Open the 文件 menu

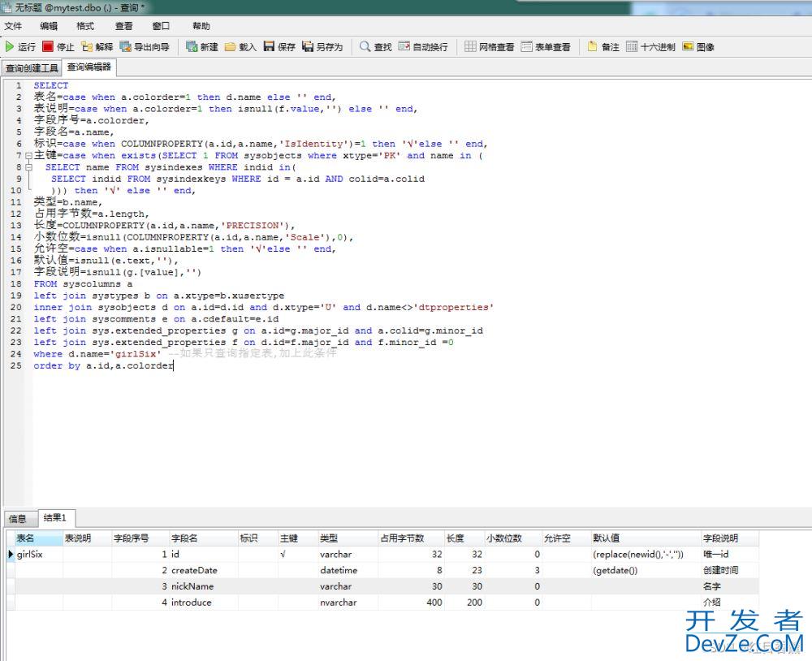coord(13,26)
